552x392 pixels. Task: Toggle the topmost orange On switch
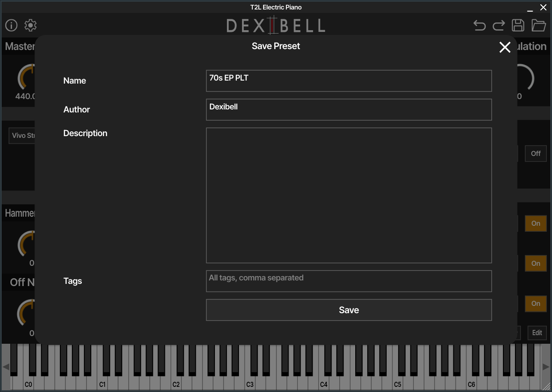coord(536,224)
